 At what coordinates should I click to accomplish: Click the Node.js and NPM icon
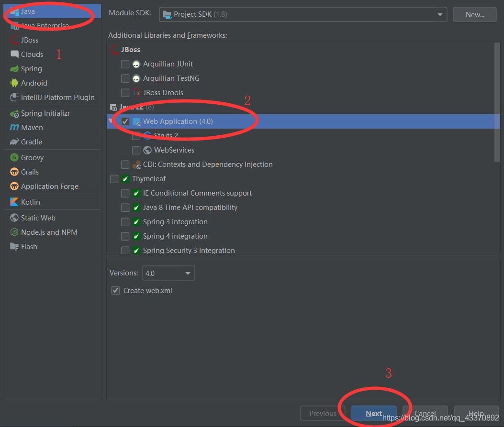click(x=14, y=232)
